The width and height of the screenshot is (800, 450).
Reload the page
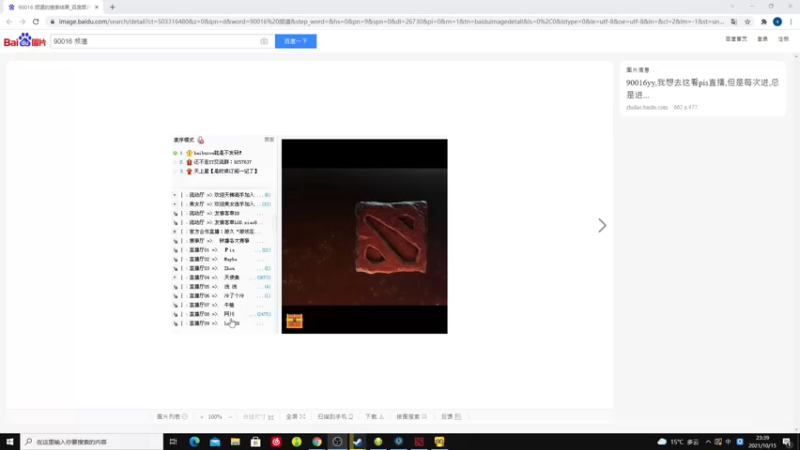pos(36,21)
